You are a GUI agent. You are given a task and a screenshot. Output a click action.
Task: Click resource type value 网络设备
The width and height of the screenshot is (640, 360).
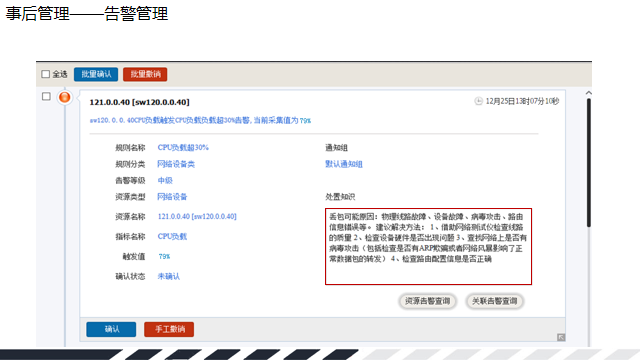tap(172, 197)
